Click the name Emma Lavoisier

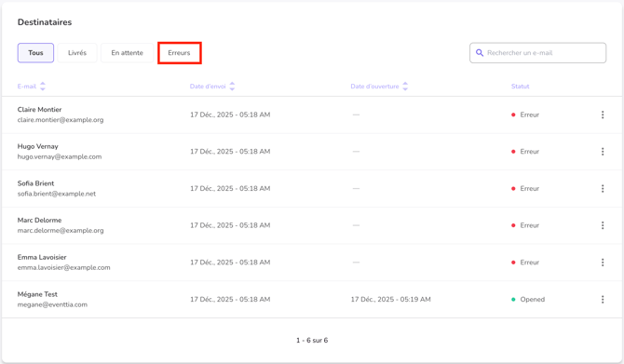click(x=42, y=257)
